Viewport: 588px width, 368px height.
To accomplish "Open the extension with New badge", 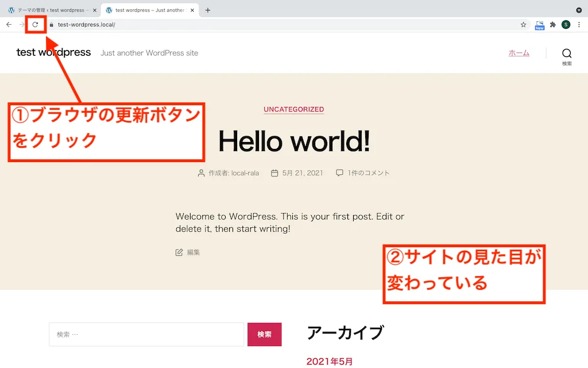I will click(540, 25).
